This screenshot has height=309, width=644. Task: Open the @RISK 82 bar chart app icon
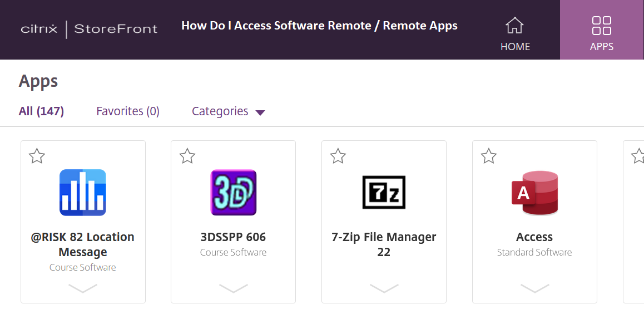tap(82, 192)
